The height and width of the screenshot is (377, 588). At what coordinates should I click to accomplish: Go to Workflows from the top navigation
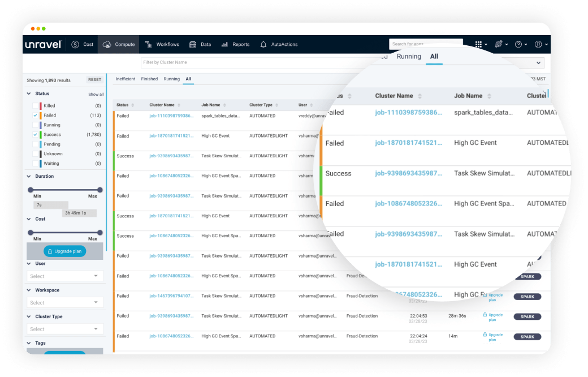[162, 44]
